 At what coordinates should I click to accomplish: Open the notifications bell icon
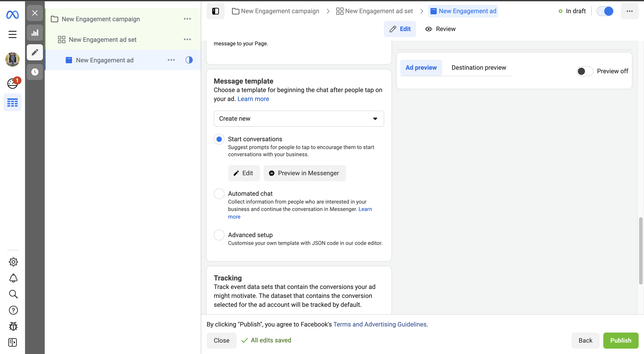[13, 278]
